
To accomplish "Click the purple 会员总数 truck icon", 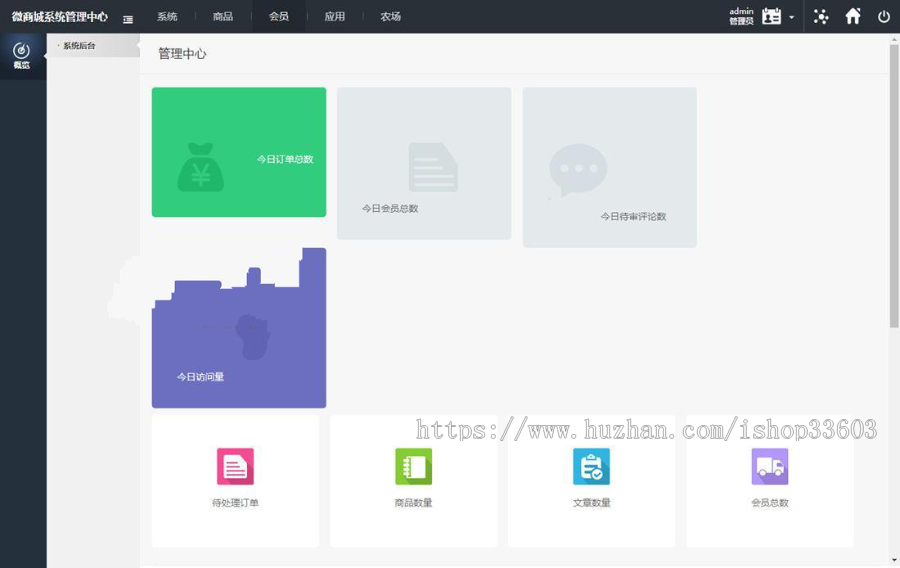I will pyautogui.click(x=769, y=466).
